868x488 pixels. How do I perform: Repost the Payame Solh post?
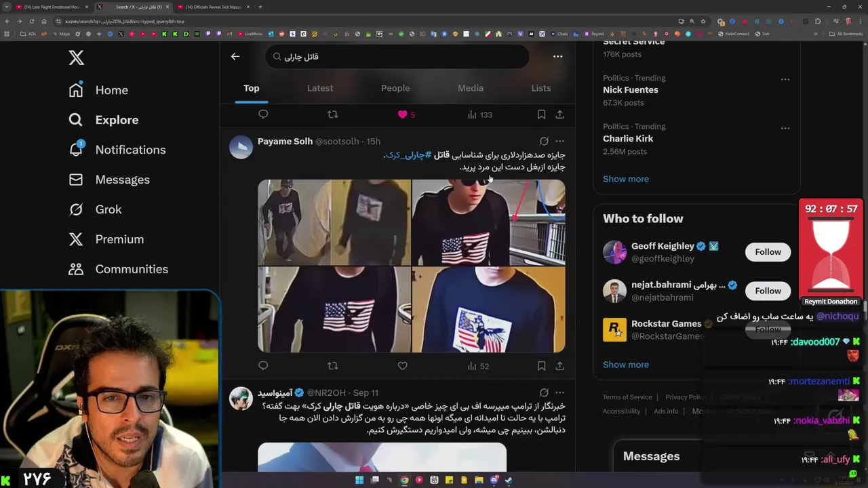(332, 366)
